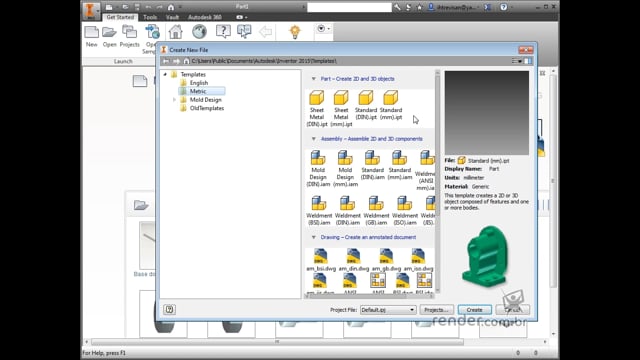The image size is (640, 360).
Task: Collapse the Templates tree root
Action: (x=165, y=74)
